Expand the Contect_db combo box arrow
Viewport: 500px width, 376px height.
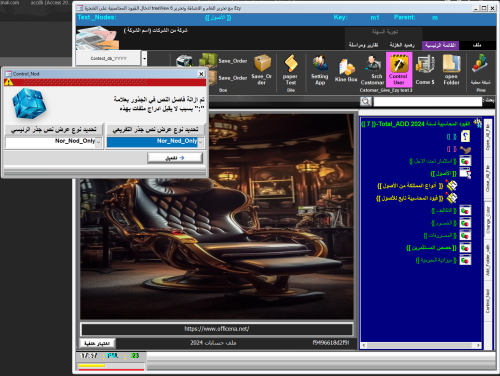click(x=144, y=59)
